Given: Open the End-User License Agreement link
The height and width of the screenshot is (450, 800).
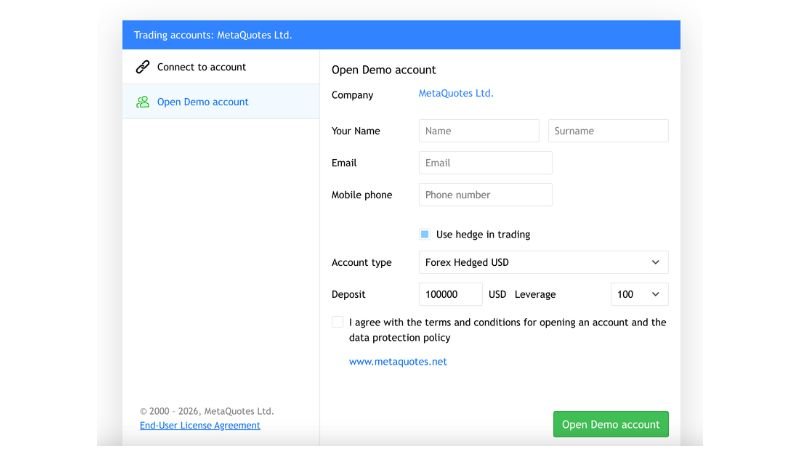Looking at the screenshot, I should (200, 426).
